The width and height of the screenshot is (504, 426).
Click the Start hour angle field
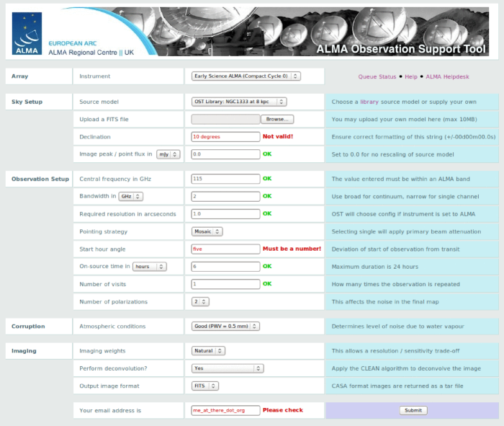225,249
